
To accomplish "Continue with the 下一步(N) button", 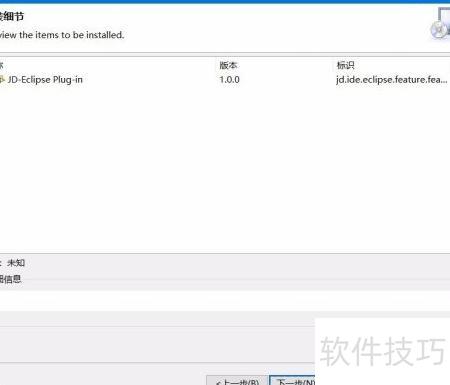I will coord(292,380).
